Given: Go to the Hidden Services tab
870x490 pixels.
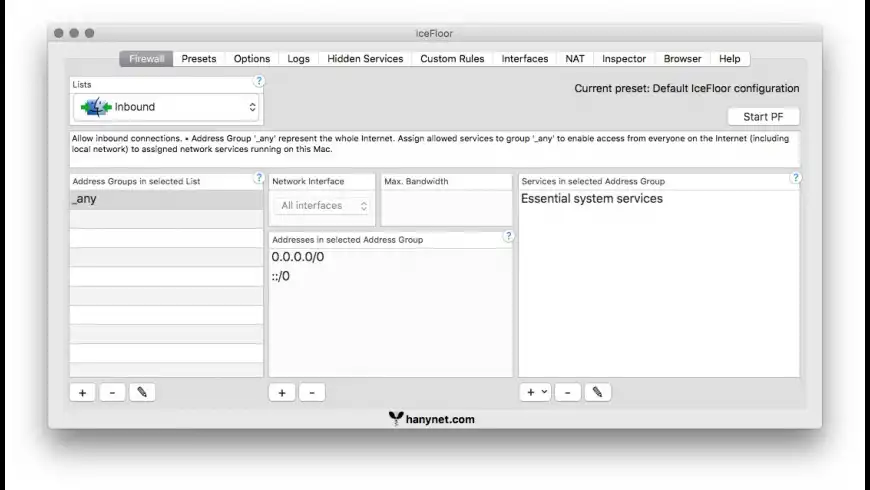Looking at the screenshot, I should (x=365, y=59).
